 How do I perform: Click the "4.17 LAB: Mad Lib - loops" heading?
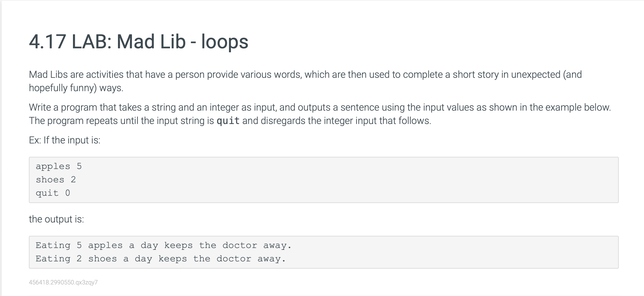click(x=139, y=41)
